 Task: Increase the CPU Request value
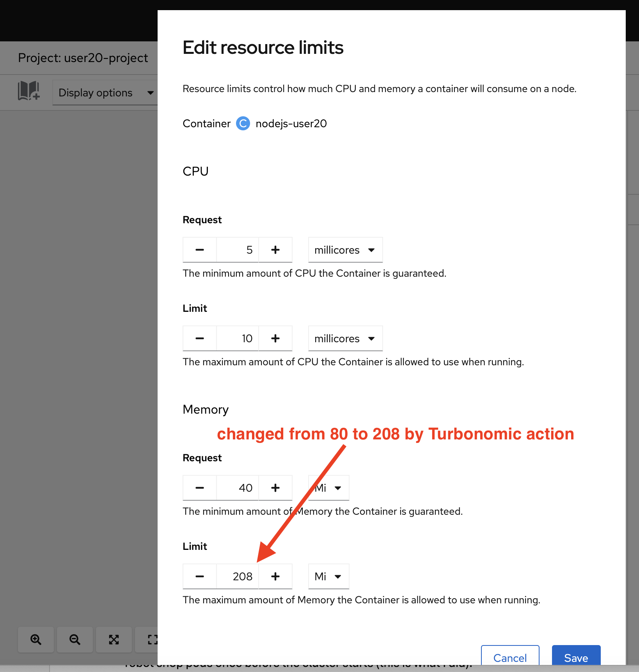pos(275,250)
